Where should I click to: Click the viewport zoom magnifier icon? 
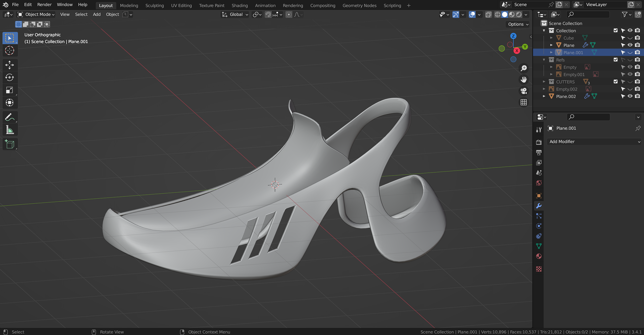tap(524, 68)
